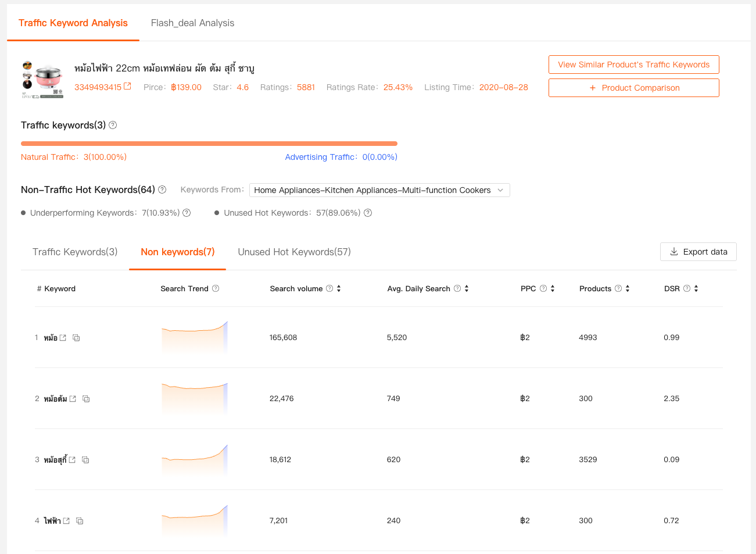Image resolution: width=756 pixels, height=554 pixels.
Task: Click the rice cooker product thumbnail
Action: tap(42, 80)
